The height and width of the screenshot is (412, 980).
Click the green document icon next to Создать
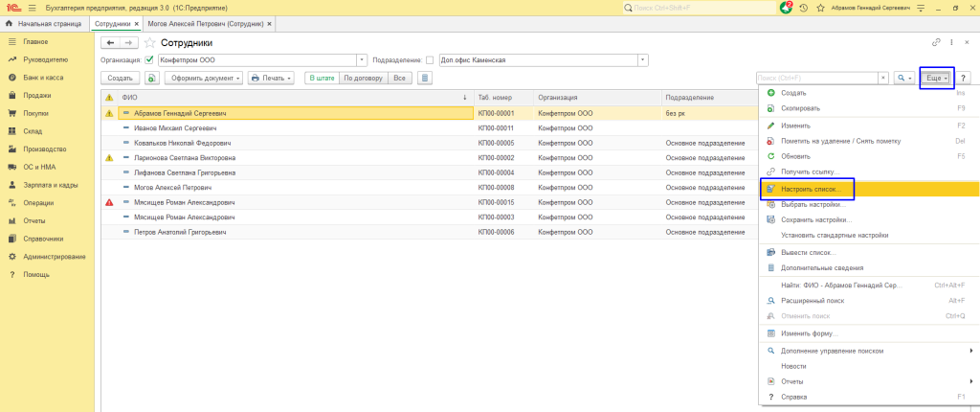tap(151, 78)
